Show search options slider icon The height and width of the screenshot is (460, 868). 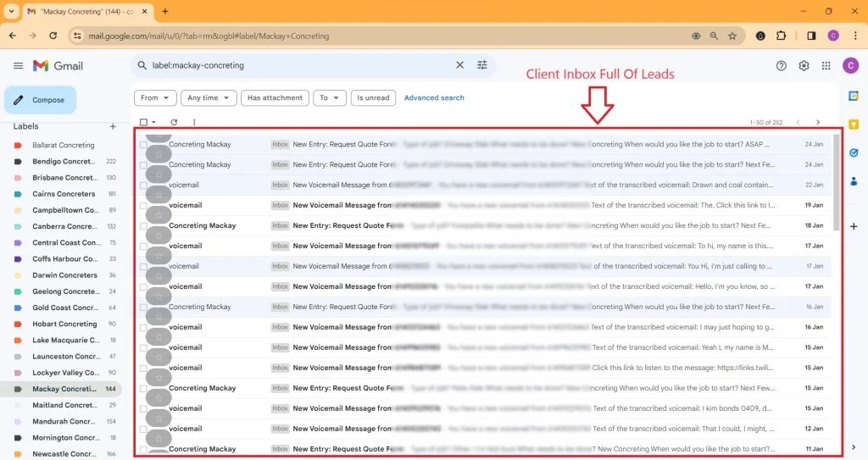(x=482, y=65)
